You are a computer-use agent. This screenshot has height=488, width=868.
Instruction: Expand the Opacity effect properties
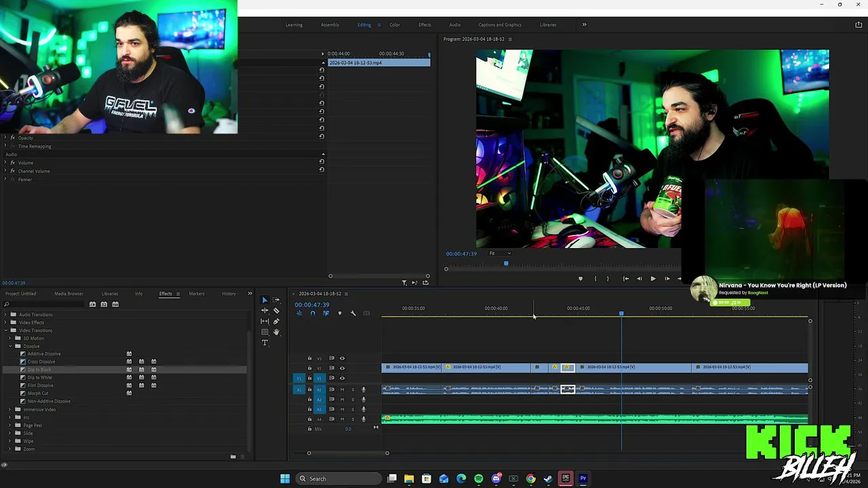pos(5,138)
